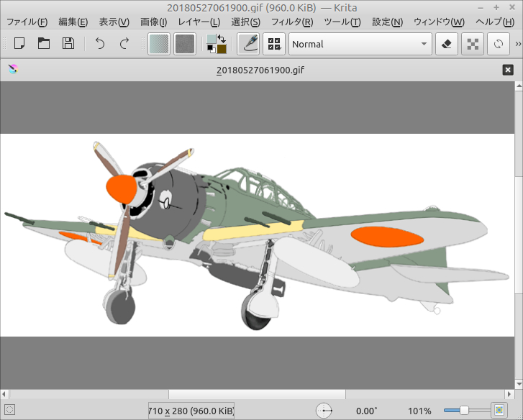Image resolution: width=523 pixels, height=420 pixels.
Task: Click the orange wing roundel on canvas
Action: click(387, 237)
